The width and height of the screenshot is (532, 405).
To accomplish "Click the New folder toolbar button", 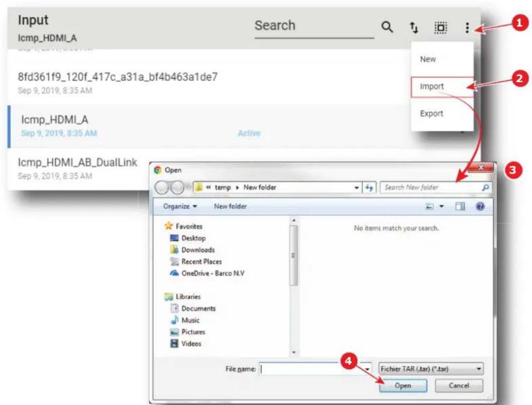I will [230, 206].
